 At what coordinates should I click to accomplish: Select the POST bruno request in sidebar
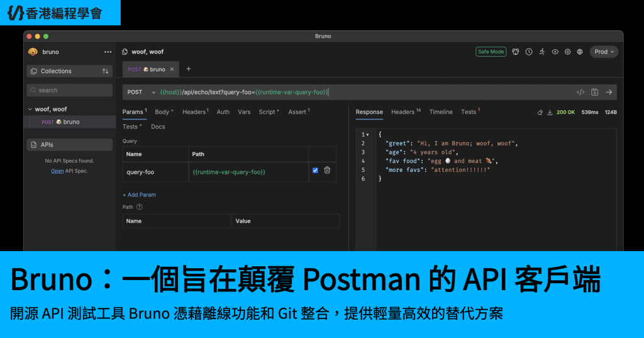click(69, 121)
